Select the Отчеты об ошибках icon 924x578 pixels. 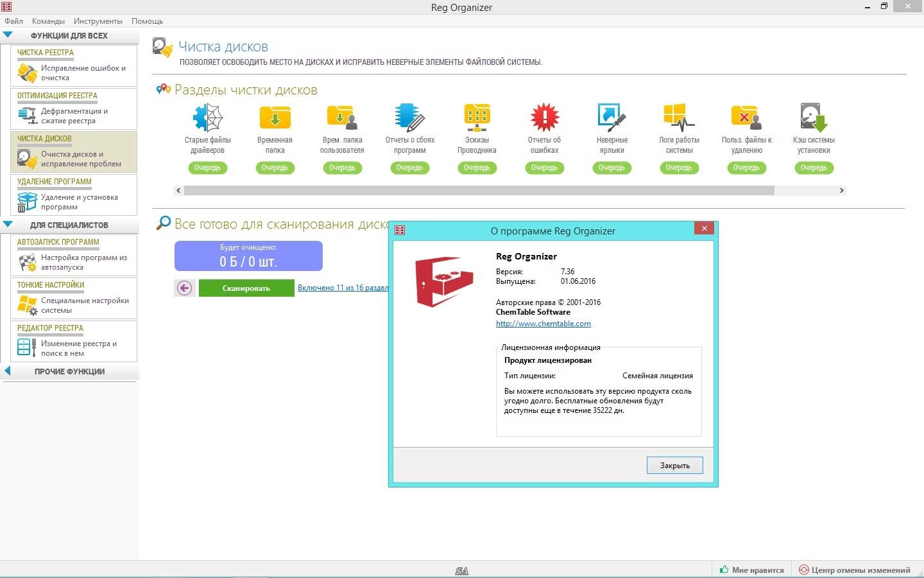(544, 118)
